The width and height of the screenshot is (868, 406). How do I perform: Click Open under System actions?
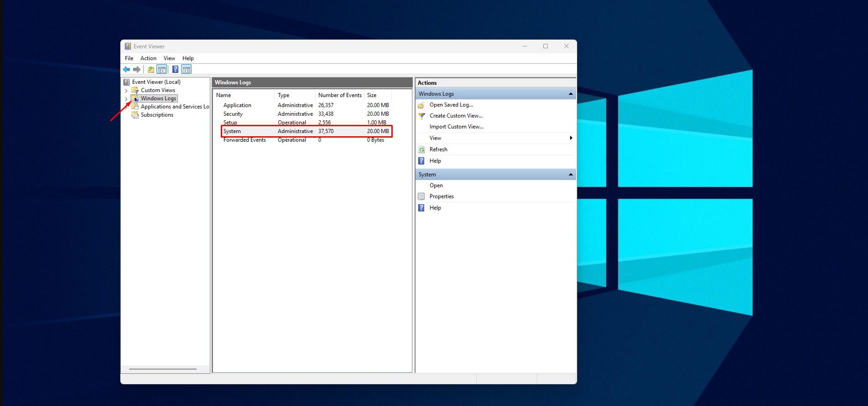(x=436, y=185)
